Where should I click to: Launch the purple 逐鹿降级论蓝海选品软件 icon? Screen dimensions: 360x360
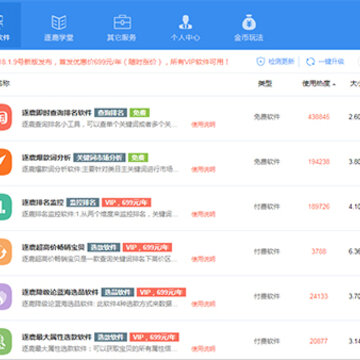coord(5,297)
